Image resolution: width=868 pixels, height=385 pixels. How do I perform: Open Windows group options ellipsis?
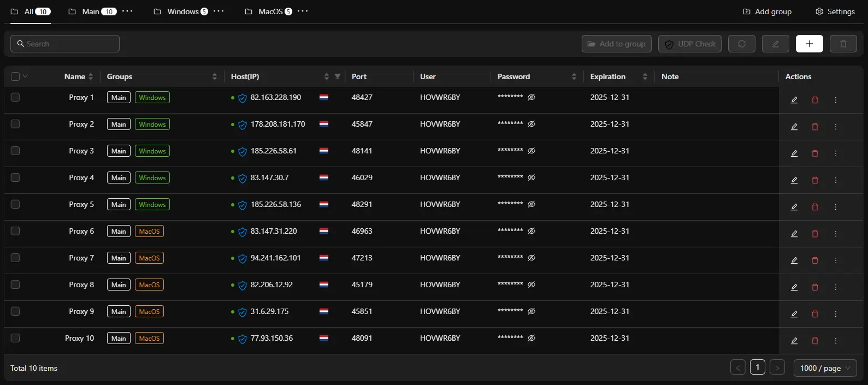(219, 11)
